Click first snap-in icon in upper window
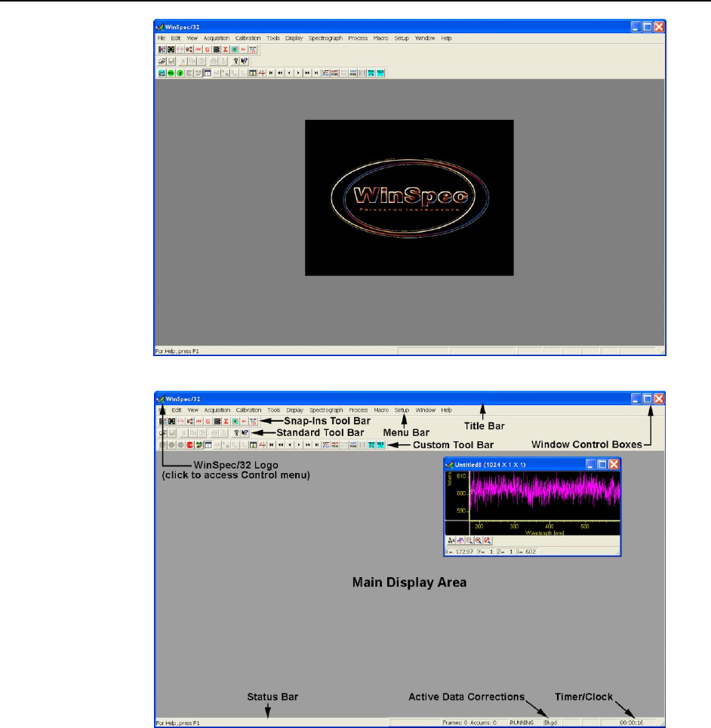 (x=162, y=49)
